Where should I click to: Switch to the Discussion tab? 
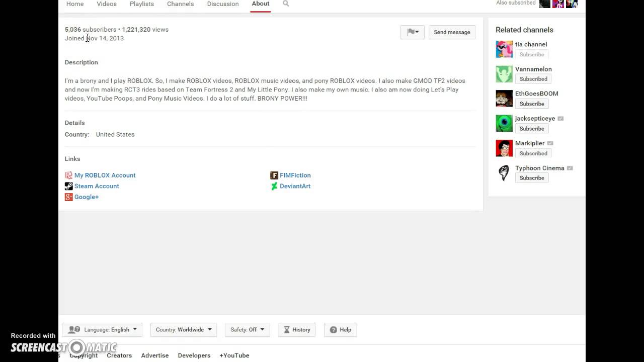pyautogui.click(x=223, y=4)
